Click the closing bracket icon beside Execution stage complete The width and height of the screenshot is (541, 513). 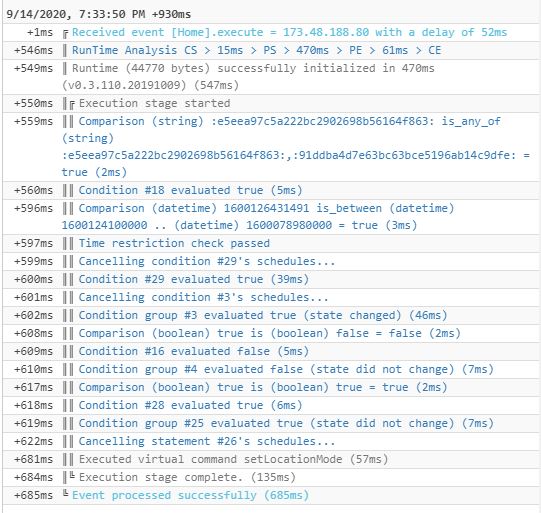[72, 475]
